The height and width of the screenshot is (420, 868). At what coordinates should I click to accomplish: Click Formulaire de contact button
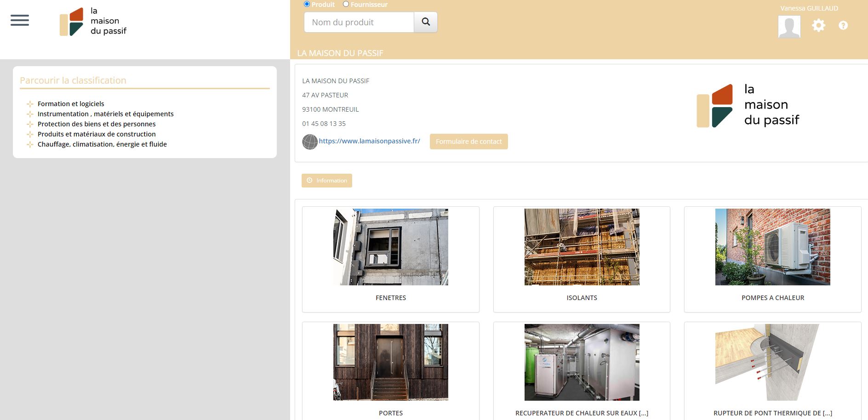click(468, 142)
